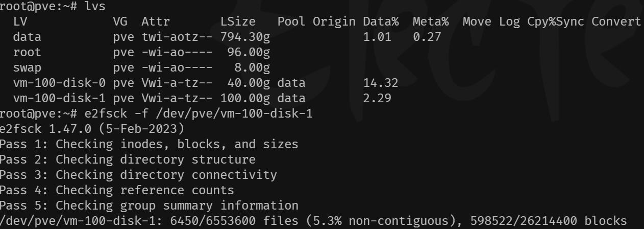Click the LV column header
This screenshot has width=644, height=229.
click(21, 22)
